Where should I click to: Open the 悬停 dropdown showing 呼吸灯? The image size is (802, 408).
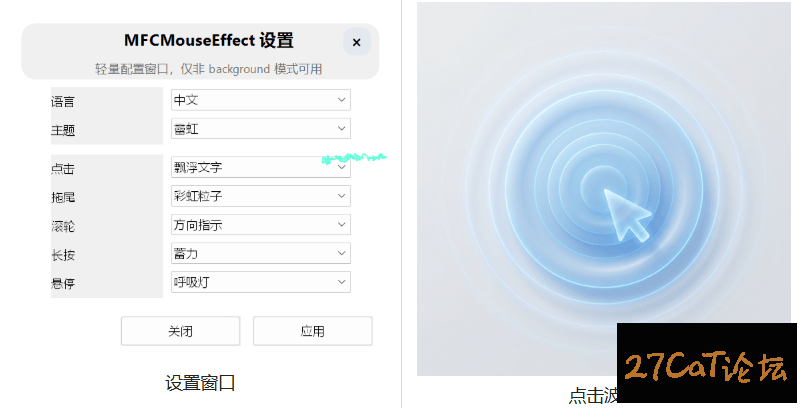pyautogui.click(x=260, y=282)
